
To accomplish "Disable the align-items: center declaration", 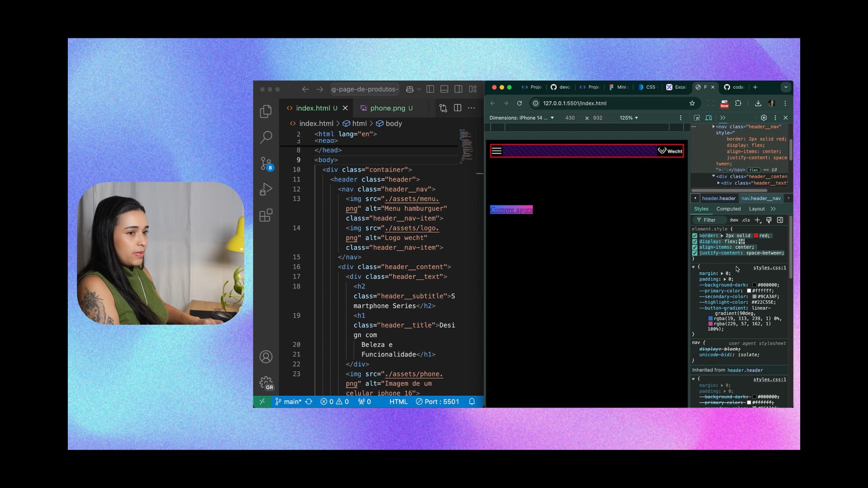I will tap(695, 247).
